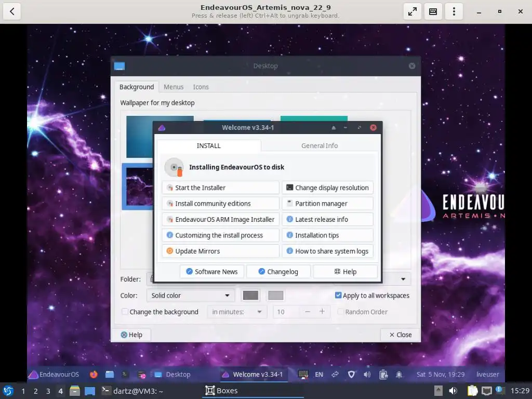
Task: Increase the interval with plus button
Action: tap(322, 312)
